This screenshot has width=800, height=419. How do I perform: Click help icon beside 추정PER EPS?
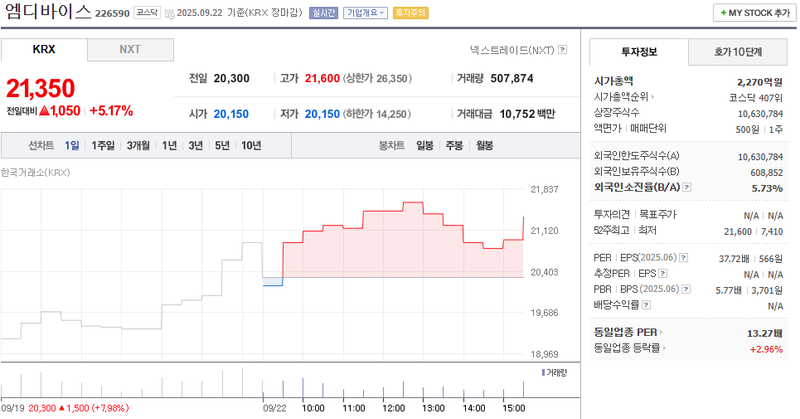click(x=663, y=274)
